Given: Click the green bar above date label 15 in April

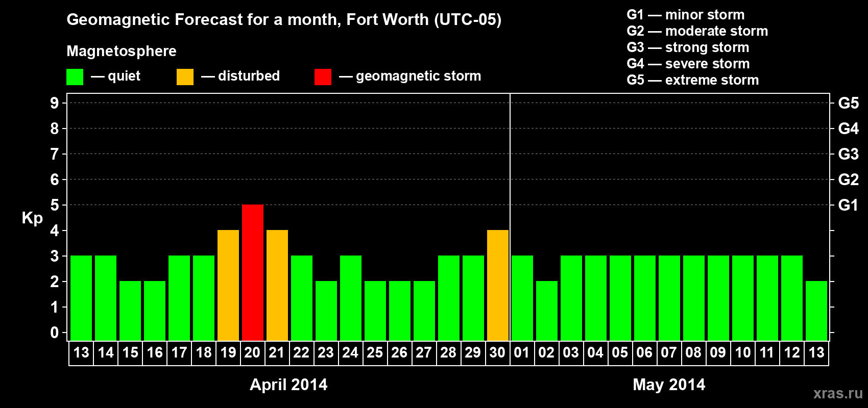Looking at the screenshot, I should click(130, 311).
